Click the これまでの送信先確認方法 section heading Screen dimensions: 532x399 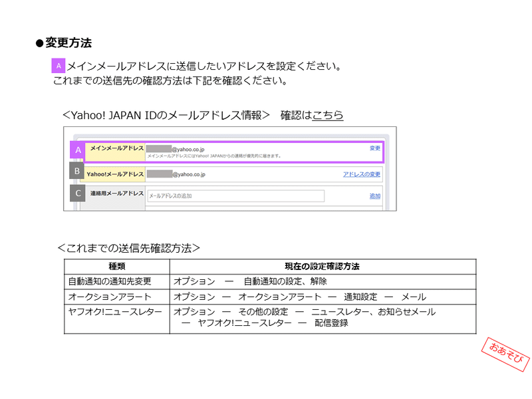129,248
